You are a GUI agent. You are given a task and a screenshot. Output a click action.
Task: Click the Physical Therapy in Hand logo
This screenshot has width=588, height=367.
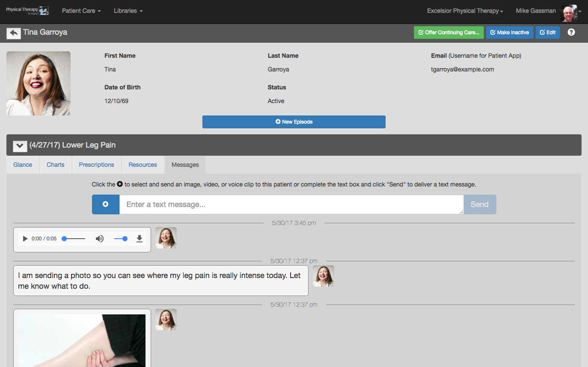click(27, 11)
